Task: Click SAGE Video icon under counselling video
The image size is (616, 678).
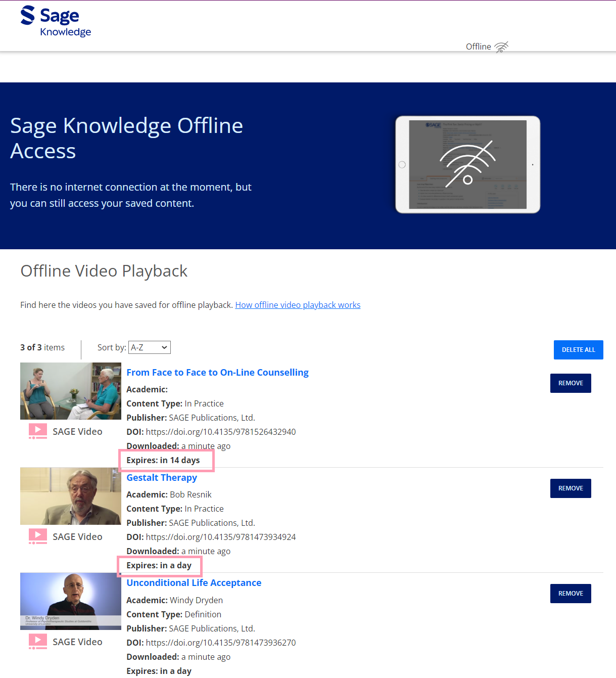Action: point(38,431)
